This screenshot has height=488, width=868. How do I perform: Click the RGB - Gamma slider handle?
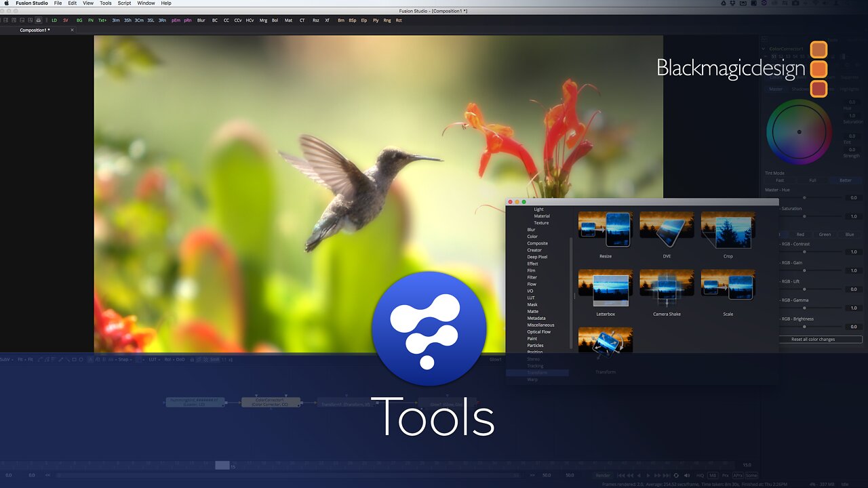click(x=804, y=308)
